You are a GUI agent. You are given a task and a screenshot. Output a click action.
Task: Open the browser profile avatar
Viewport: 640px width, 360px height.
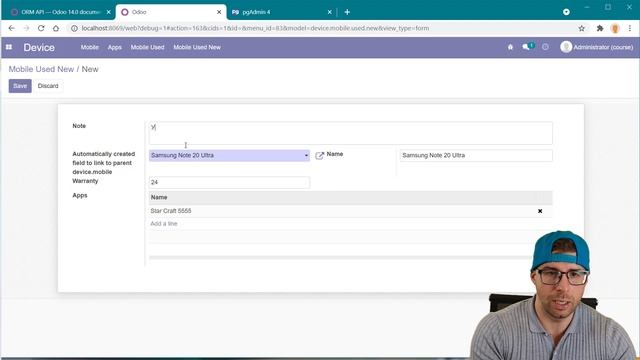click(x=615, y=28)
